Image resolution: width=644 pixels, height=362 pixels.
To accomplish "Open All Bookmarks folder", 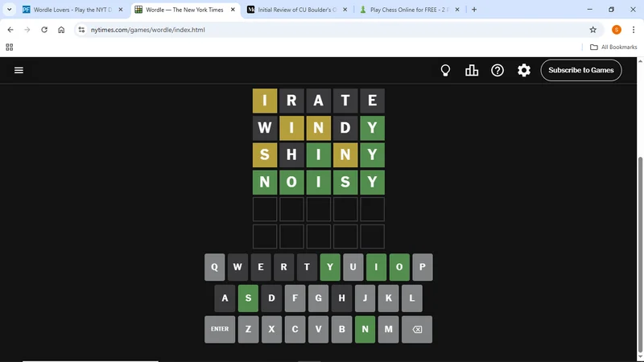I will pyautogui.click(x=613, y=47).
